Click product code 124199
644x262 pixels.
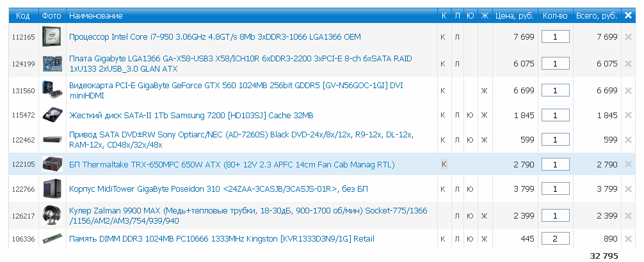click(24, 64)
